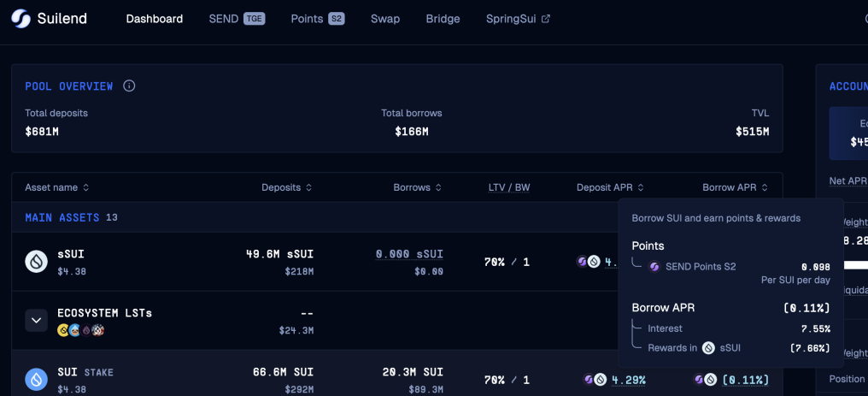This screenshot has width=868, height=396.
Task: Sort table by Deposits column
Action: 286,187
